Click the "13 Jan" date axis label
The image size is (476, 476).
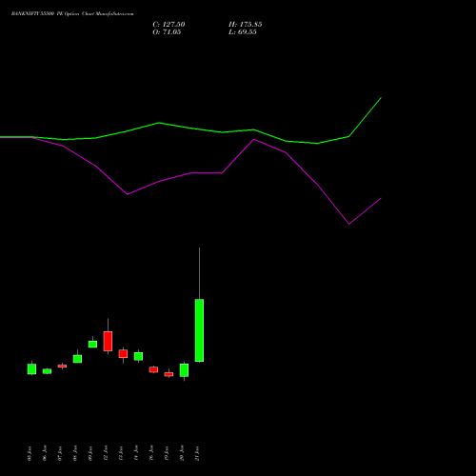click(x=121, y=453)
